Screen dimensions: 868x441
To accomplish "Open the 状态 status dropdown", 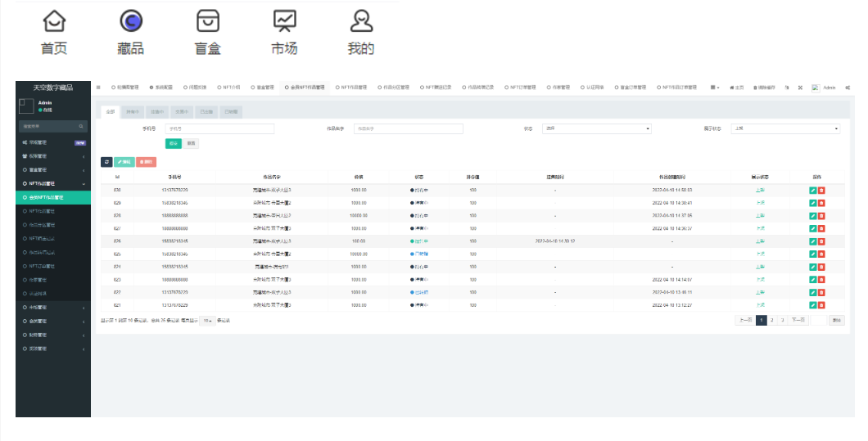I will [596, 128].
